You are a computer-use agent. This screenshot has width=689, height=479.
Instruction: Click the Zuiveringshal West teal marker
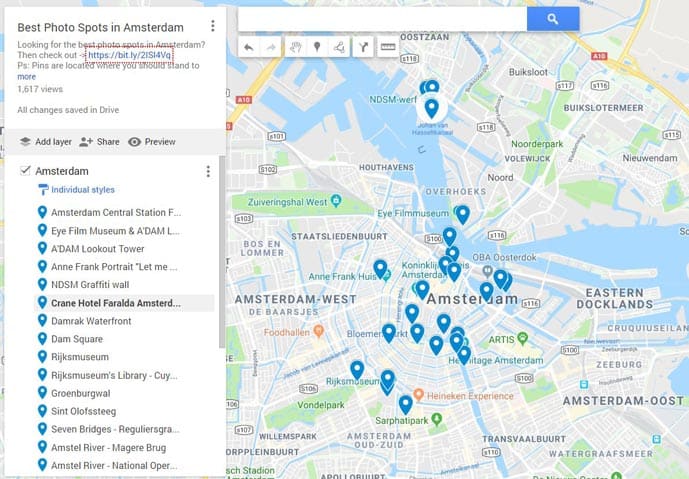pos(336,201)
